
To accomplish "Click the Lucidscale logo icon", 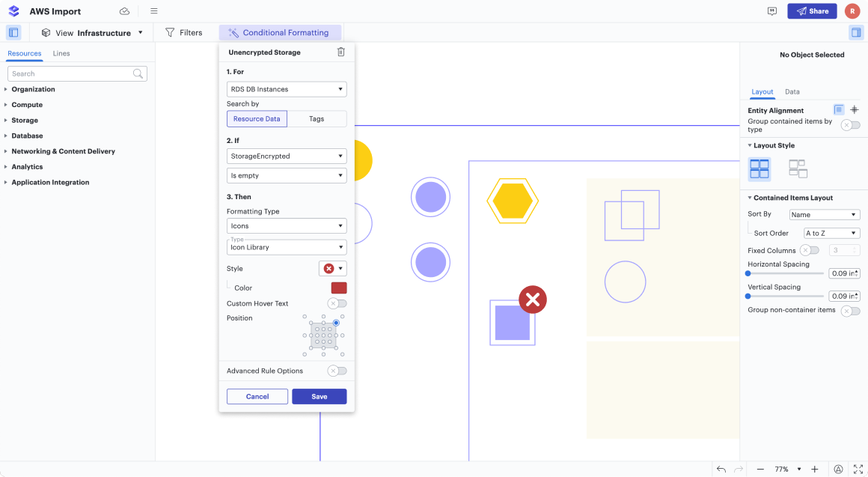I will click(x=13, y=11).
